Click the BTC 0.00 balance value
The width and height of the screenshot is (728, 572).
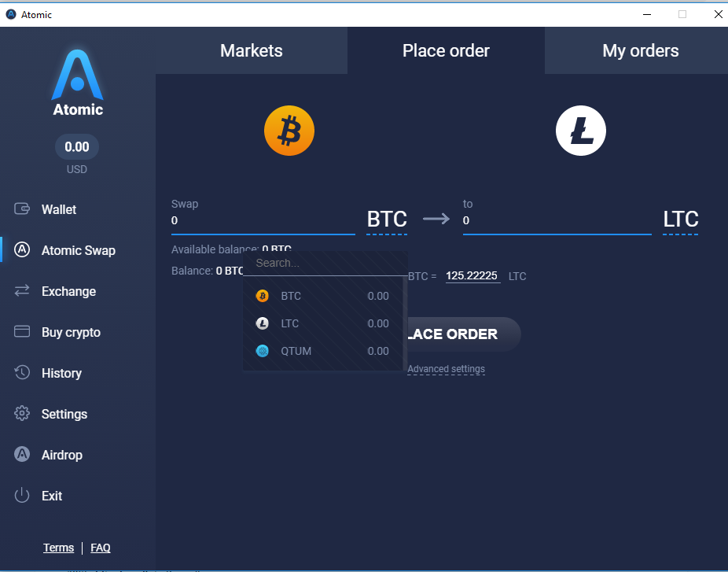coord(378,296)
